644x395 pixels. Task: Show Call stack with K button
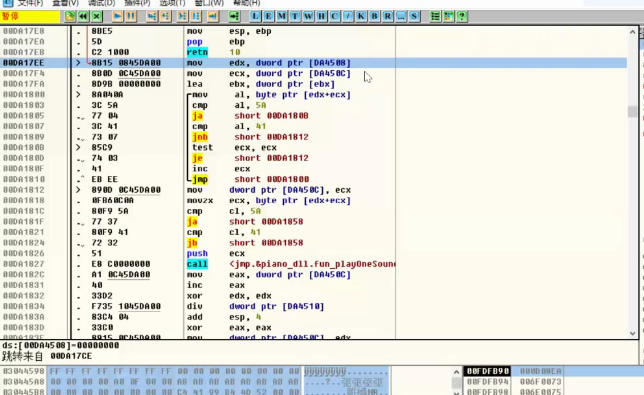(x=361, y=16)
